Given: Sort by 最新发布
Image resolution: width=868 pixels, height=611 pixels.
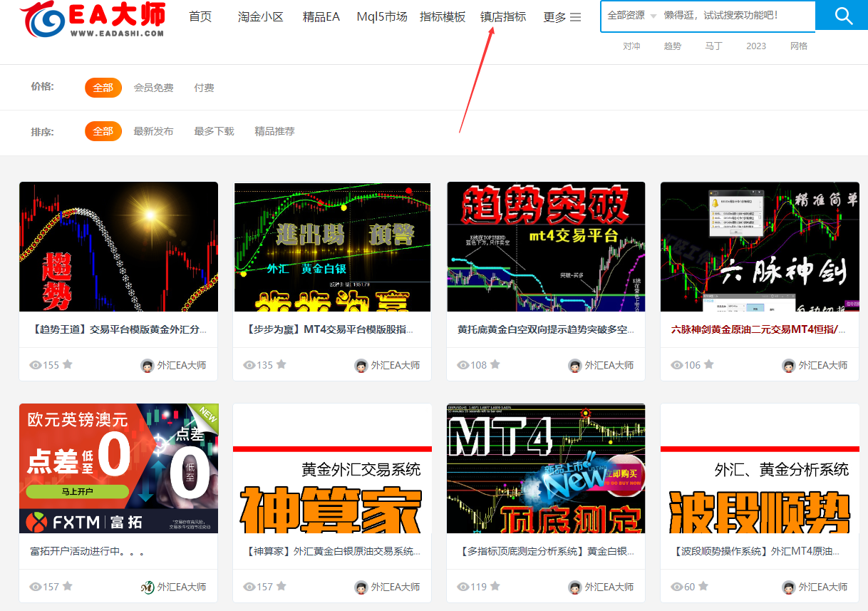Looking at the screenshot, I should tap(153, 131).
